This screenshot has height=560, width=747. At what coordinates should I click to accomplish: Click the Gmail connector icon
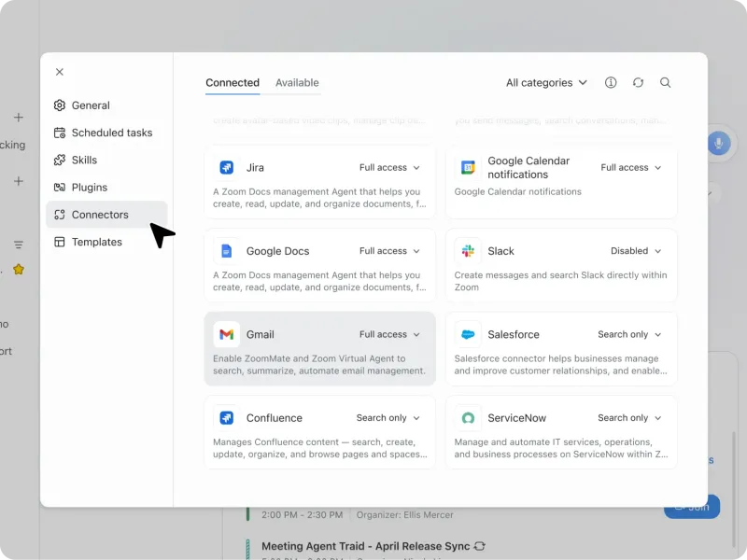click(x=226, y=334)
